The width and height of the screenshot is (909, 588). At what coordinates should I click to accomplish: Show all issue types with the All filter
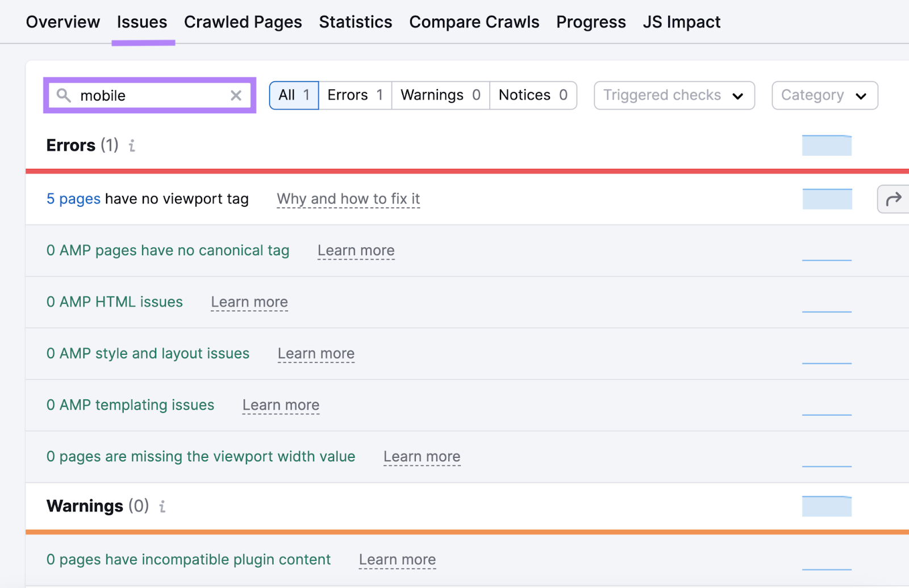(293, 95)
